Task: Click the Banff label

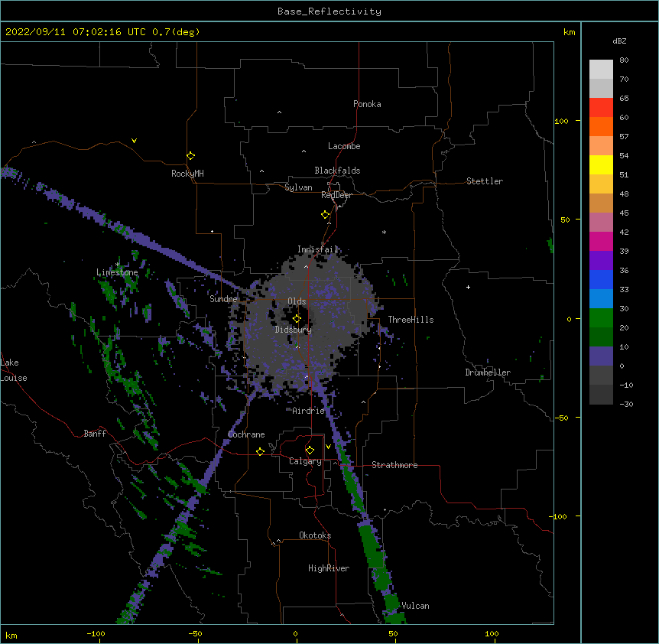Action: (x=95, y=434)
